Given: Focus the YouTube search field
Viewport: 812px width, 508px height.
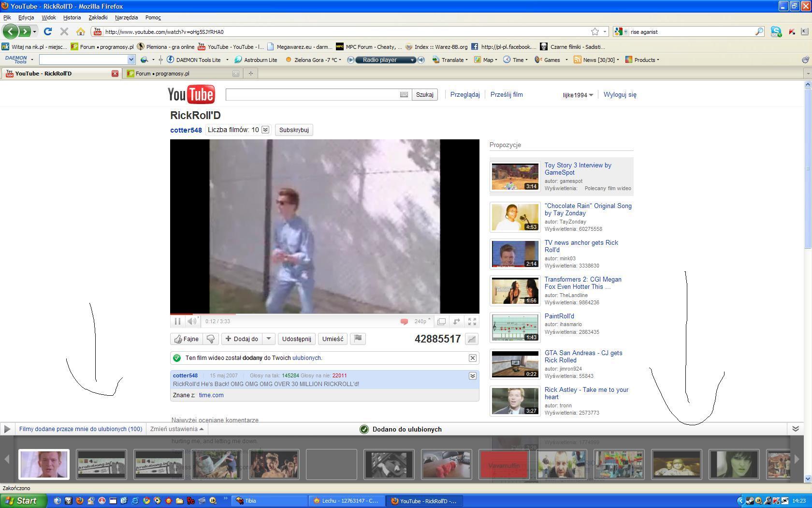Looking at the screenshot, I should (x=313, y=95).
